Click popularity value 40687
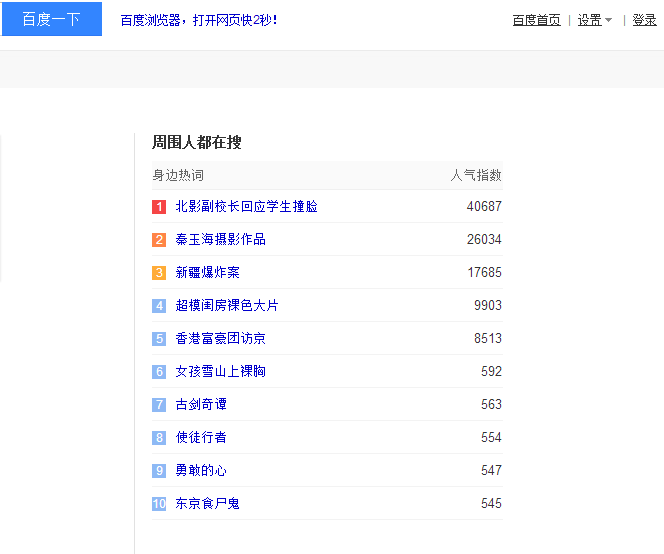 pyautogui.click(x=484, y=206)
